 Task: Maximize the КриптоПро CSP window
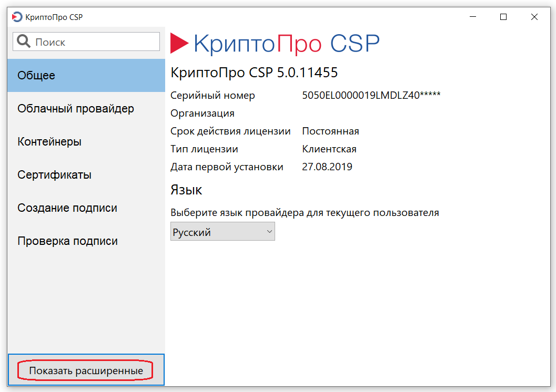(x=503, y=17)
